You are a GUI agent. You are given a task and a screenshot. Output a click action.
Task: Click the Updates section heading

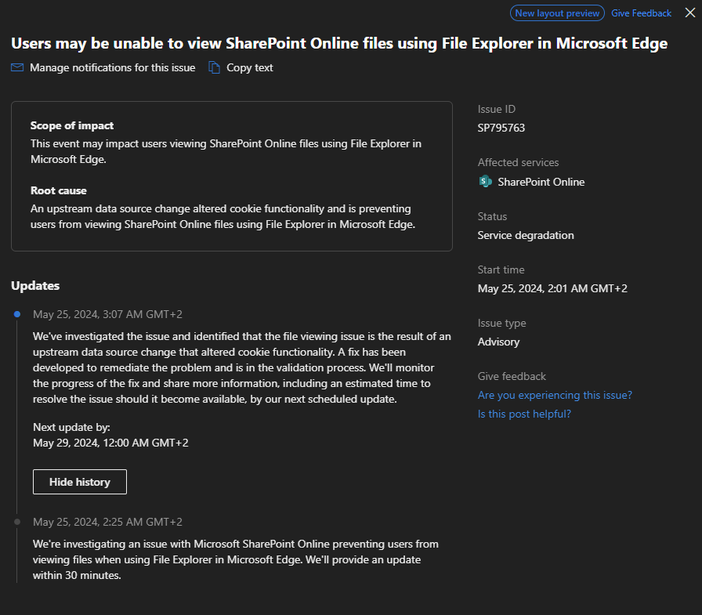[35, 286]
